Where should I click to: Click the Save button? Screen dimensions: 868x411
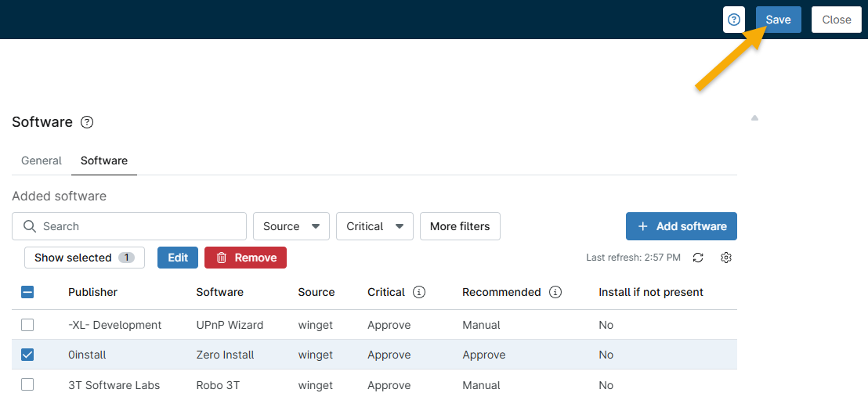(778, 20)
